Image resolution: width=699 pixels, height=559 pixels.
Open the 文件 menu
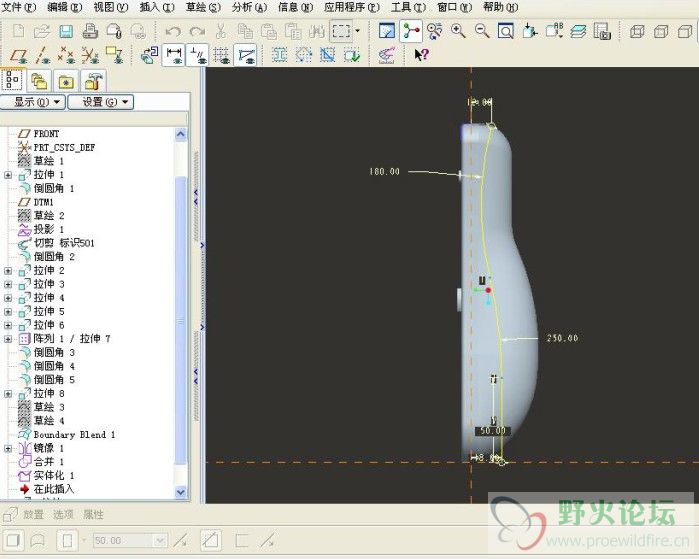pyautogui.click(x=19, y=7)
